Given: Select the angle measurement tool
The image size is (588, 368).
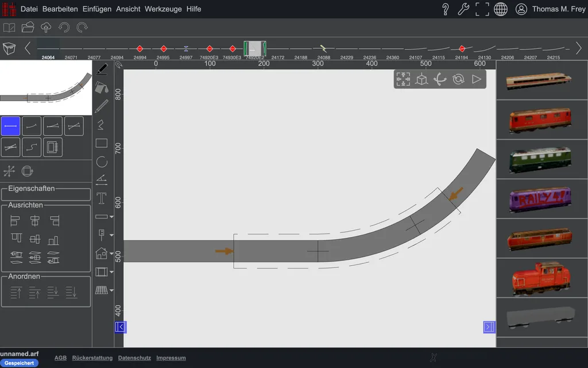Looking at the screenshot, I should pyautogui.click(x=102, y=180).
